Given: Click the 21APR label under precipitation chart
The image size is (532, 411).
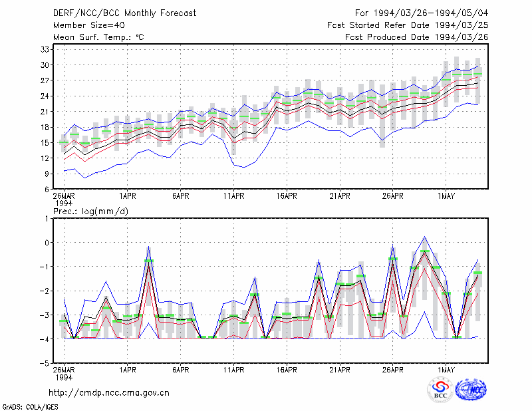Looking at the screenshot, I should tap(340, 370).
